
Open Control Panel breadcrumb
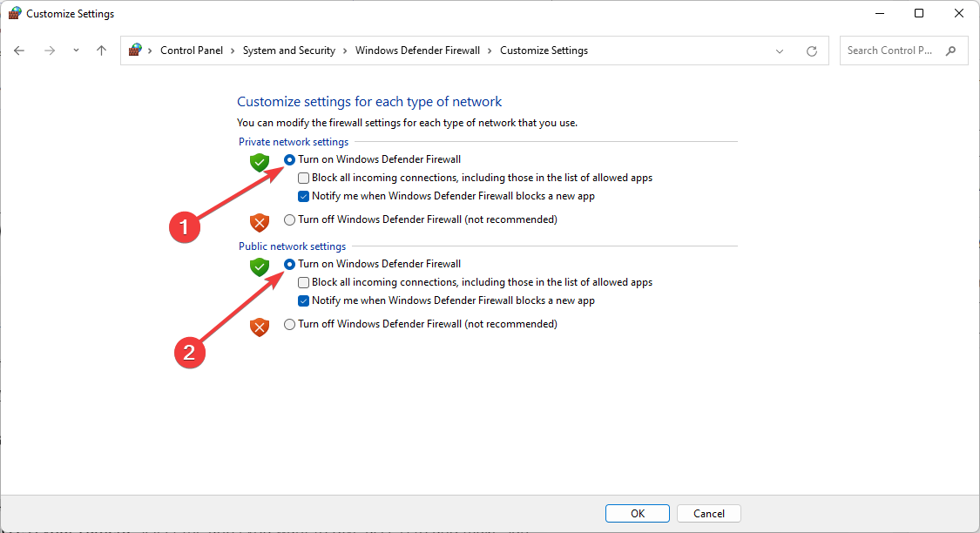192,51
